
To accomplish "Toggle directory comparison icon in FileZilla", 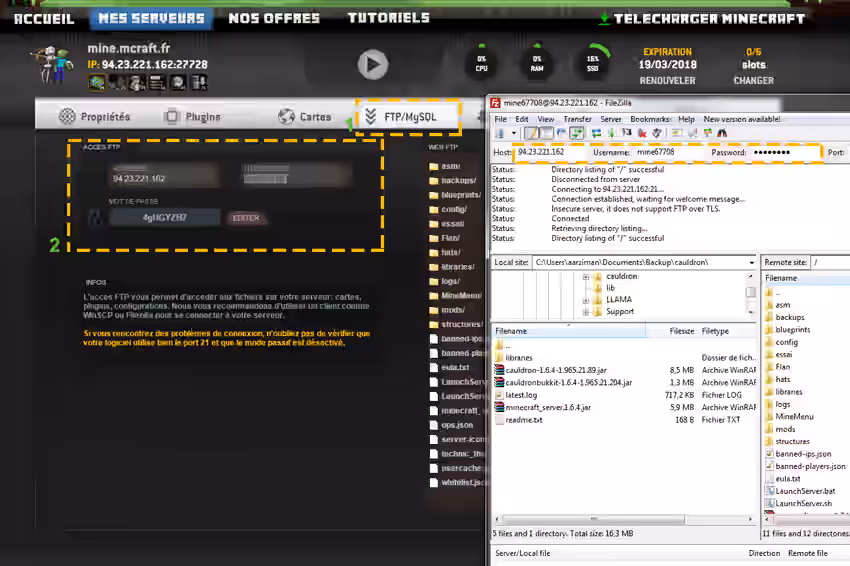I will [692, 133].
